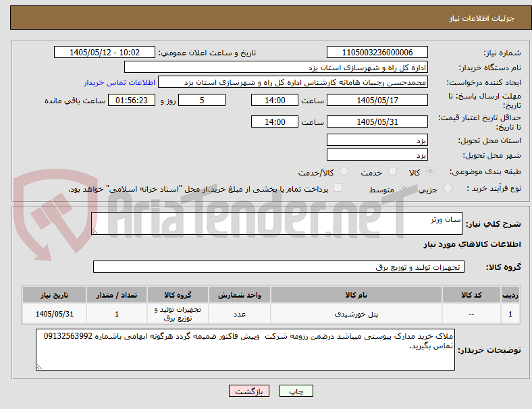The width and height of the screenshot is (532, 409).
Task: Click the price validity hour 14:00 field
Action: pyautogui.click(x=275, y=121)
